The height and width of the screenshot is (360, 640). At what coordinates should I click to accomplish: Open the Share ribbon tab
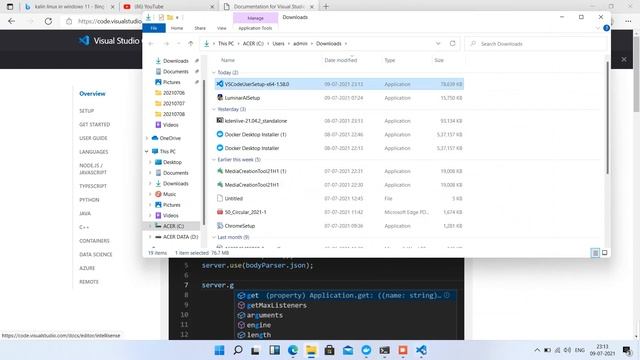point(200,28)
